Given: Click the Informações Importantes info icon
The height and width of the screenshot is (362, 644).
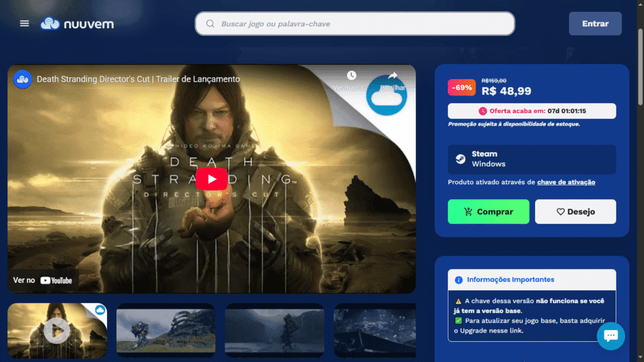Looking at the screenshot, I should click(x=458, y=280).
